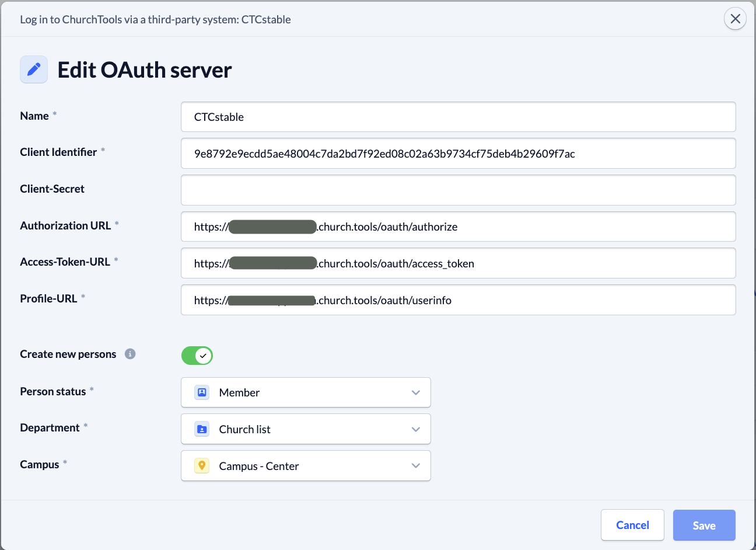Click the Department label
Image resolution: width=756 pixels, height=550 pixels.
(50, 427)
